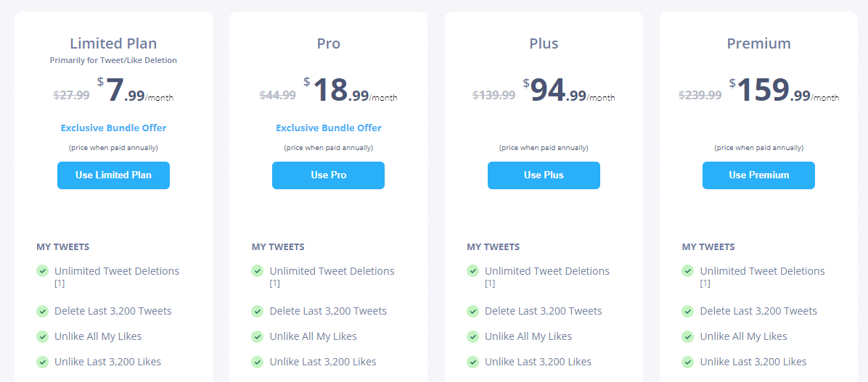The width and height of the screenshot is (868, 382).
Task: Click Limited Plan's Unlike Last 3,200 Likes checkmark
Action: coord(42,362)
